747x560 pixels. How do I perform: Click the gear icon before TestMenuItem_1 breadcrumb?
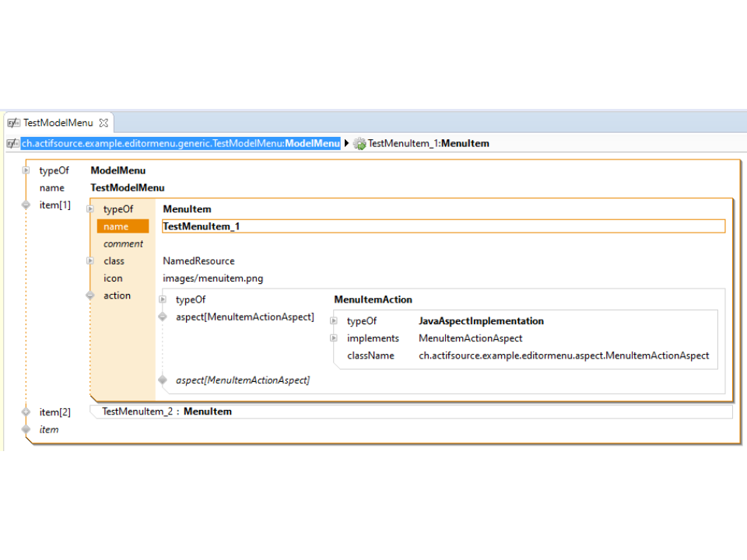(x=359, y=144)
